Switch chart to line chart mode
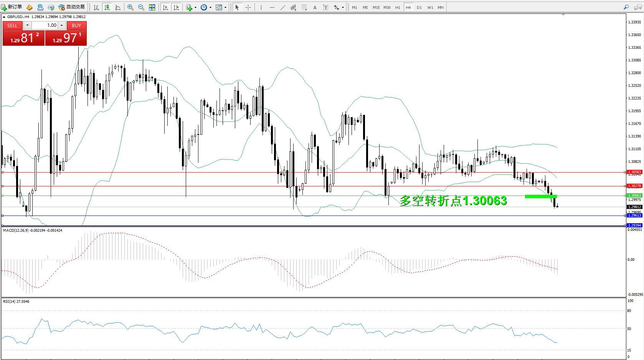The height and width of the screenshot is (360, 644). tap(118, 7)
